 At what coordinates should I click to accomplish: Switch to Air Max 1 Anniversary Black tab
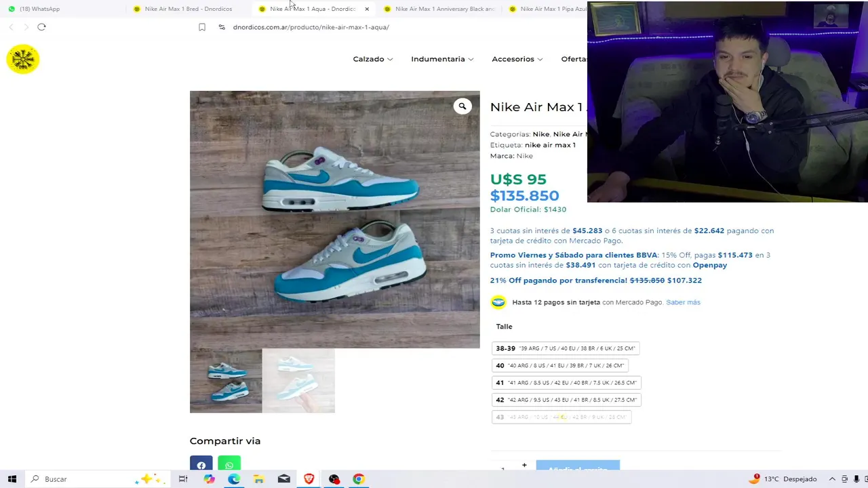pos(439,9)
